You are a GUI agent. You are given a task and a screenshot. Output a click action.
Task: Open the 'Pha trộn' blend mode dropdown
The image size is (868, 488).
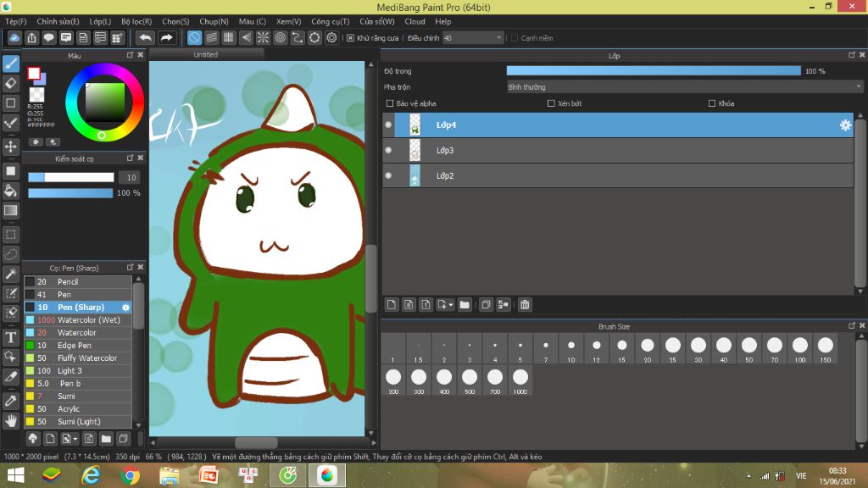point(684,86)
